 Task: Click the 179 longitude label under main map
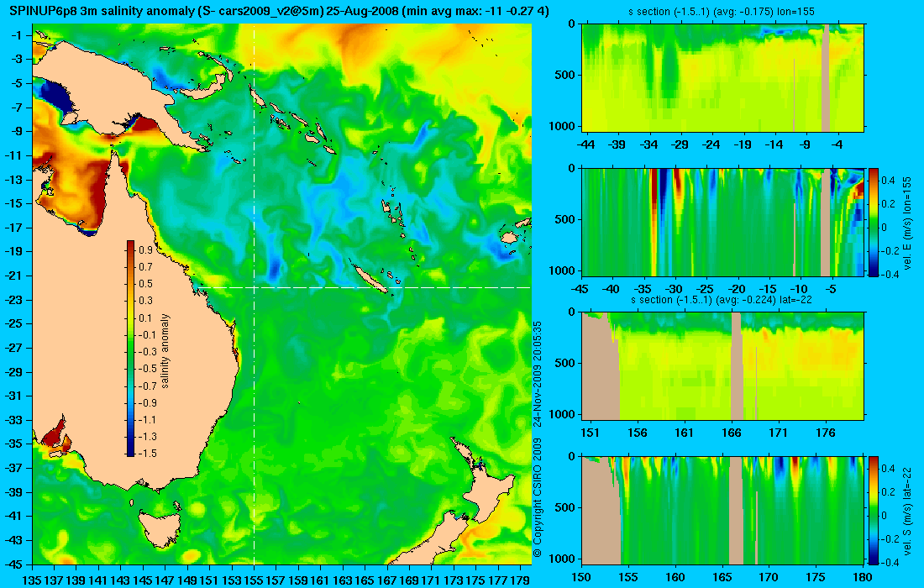point(520,580)
